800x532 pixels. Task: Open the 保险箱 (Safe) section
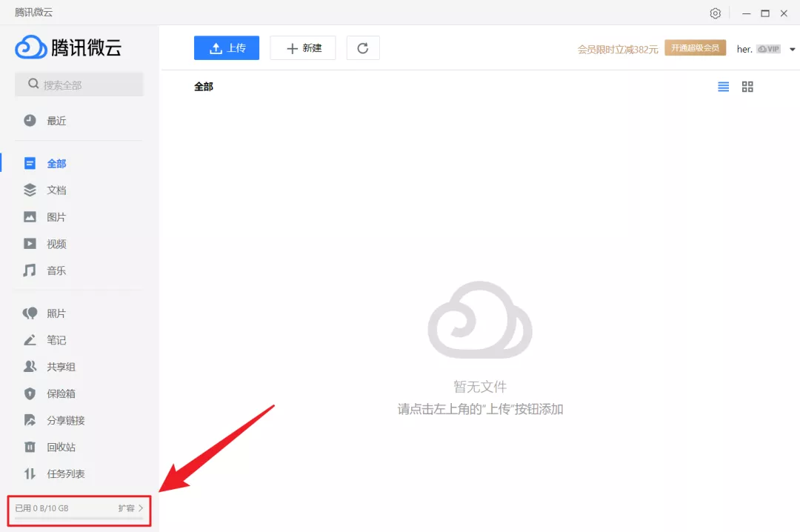pyautogui.click(x=59, y=393)
